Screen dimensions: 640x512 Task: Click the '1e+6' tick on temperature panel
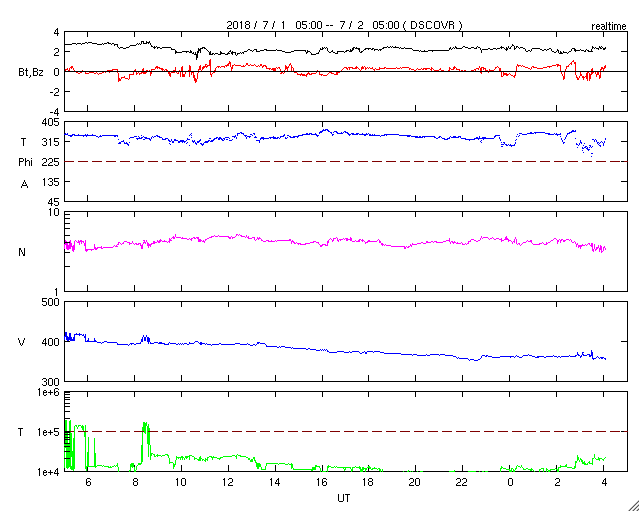coord(49,392)
